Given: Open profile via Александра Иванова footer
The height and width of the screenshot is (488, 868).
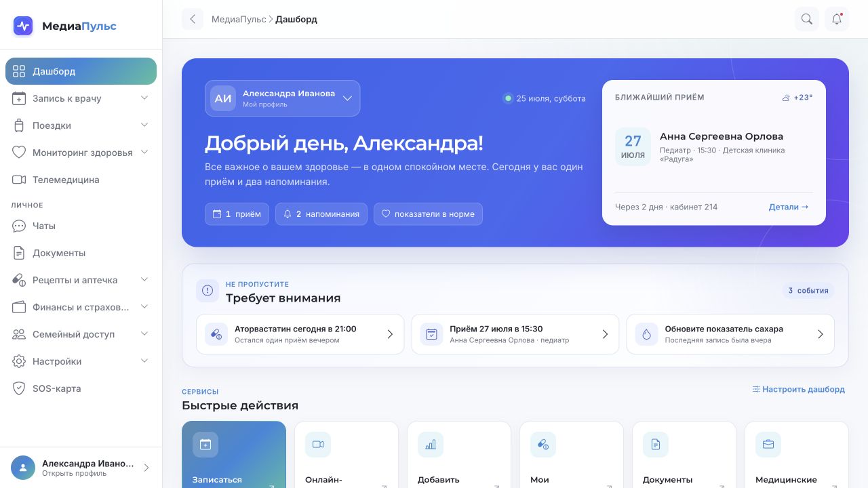Looking at the screenshot, I should point(81,468).
